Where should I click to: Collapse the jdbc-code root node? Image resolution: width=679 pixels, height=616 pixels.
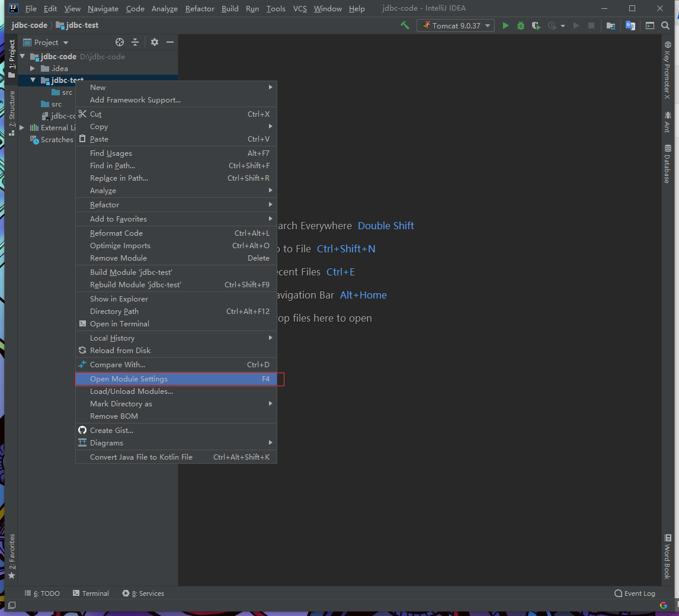pyautogui.click(x=22, y=56)
